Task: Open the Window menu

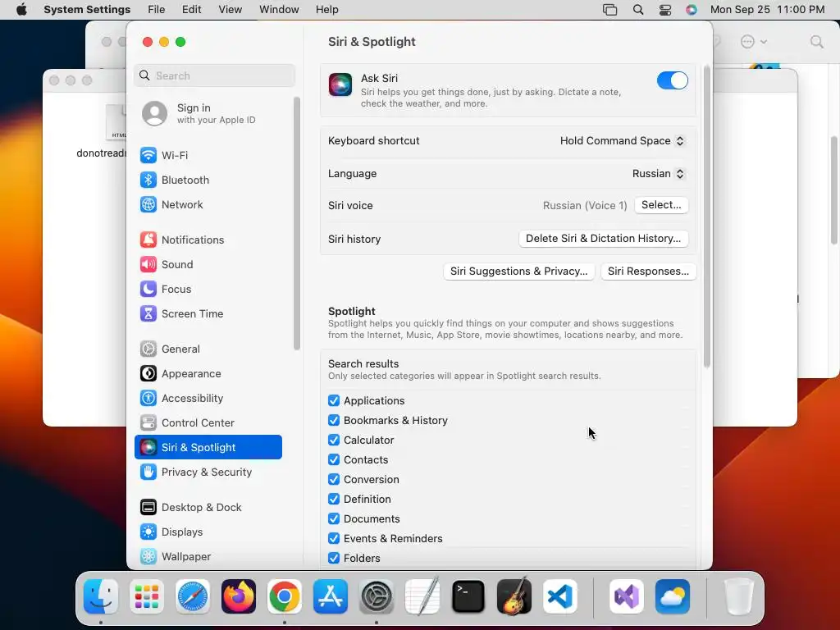Action: (x=279, y=10)
